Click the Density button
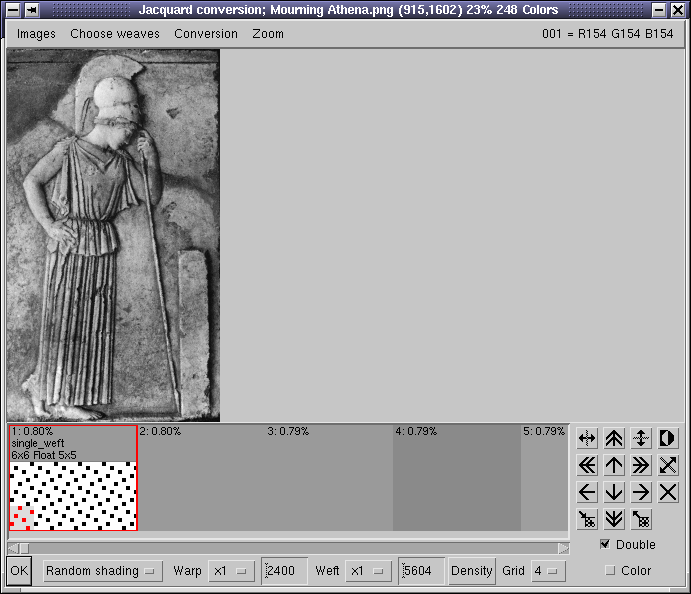This screenshot has width=691, height=594. pyautogui.click(x=472, y=571)
